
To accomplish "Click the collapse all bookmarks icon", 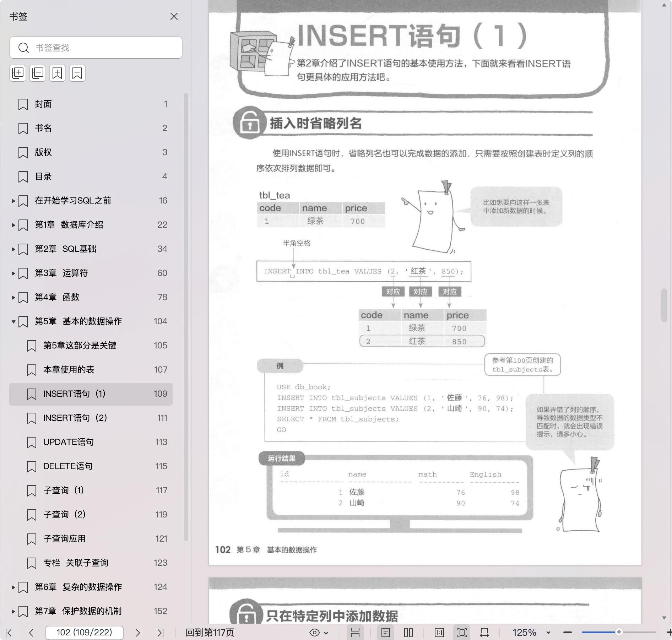I will (38, 73).
